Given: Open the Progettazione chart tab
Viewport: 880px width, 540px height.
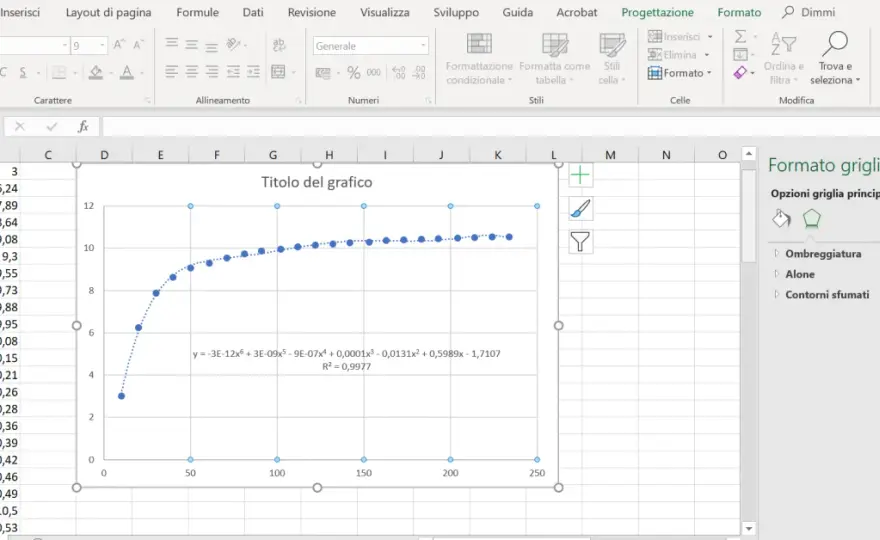Looking at the screenshot, I should [x=657, y=12].
